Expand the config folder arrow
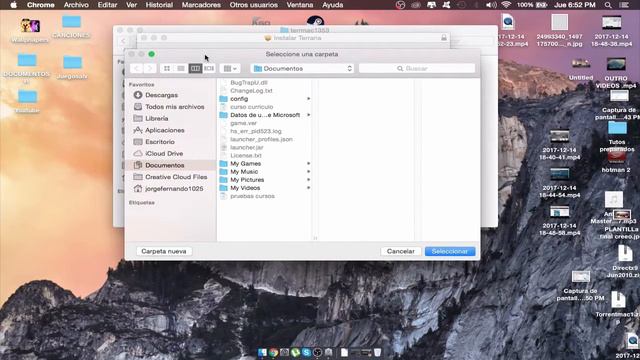Viewport: 640px width, 360px height. (x=309, y=99)
